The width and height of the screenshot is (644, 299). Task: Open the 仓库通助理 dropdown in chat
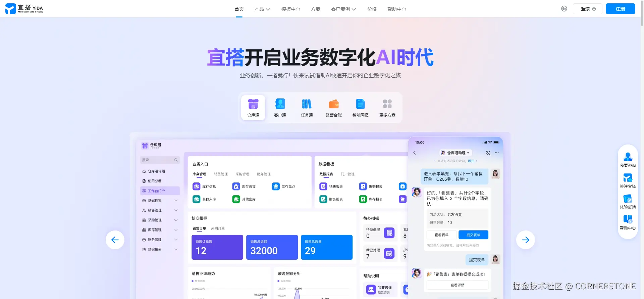pos(455,153)
